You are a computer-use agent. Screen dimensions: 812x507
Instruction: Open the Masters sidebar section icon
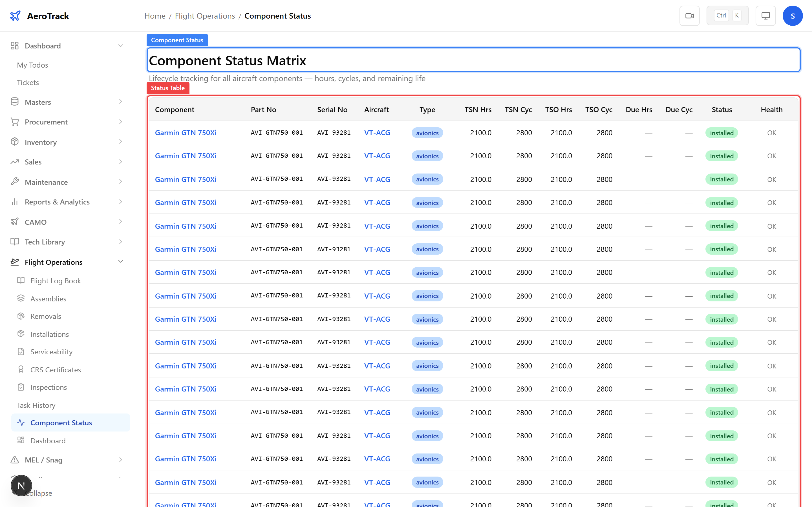click(x=14, y=102)
